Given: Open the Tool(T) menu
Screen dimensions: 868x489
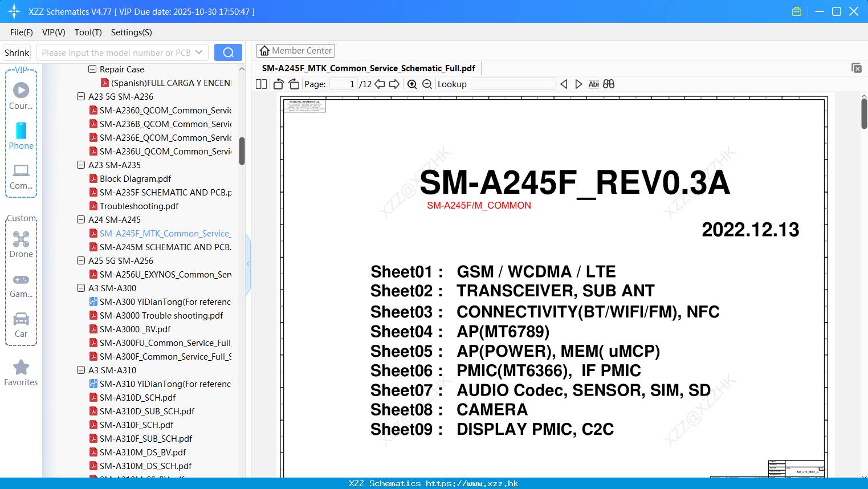Looking at the screenshot, I should (88, 32).
